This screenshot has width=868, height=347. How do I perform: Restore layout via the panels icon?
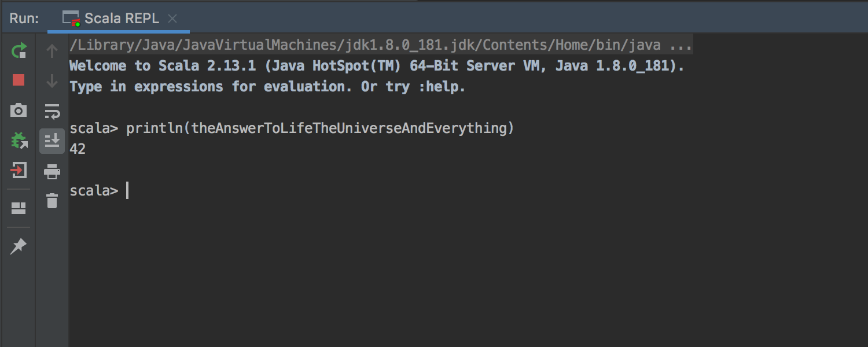pos(19,208)
